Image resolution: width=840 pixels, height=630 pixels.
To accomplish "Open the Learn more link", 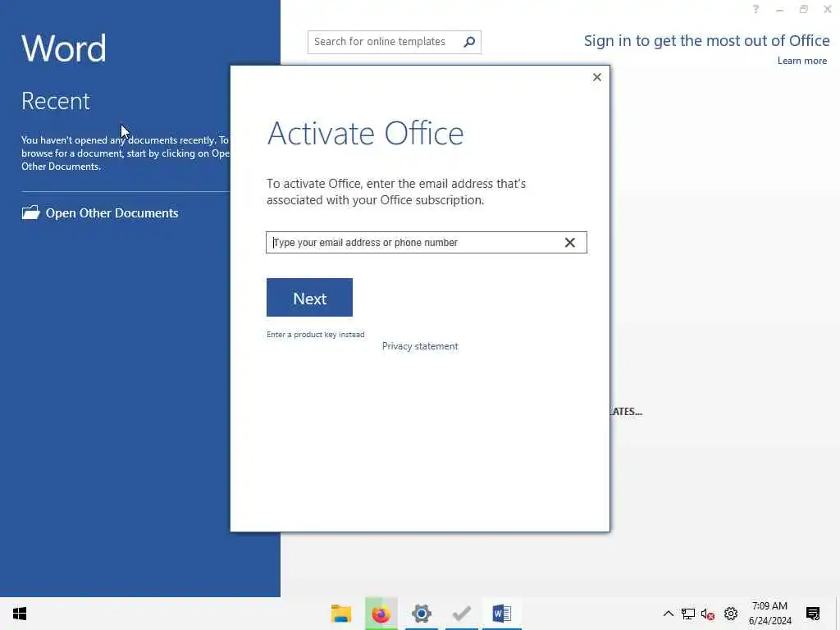I will point(802,61).
